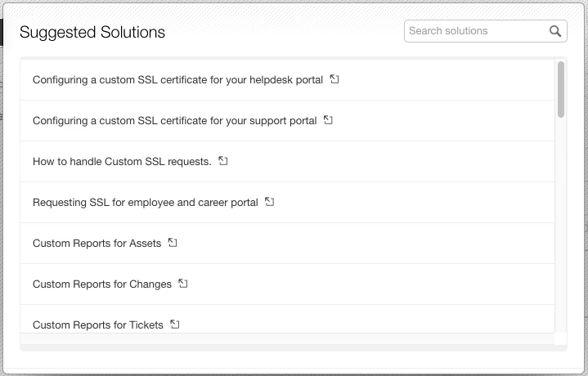The height and width of the screenshot is (376, 588).
Task: Open external link icon for Custom Reports for Changes
Action: (x=183, y=284)
